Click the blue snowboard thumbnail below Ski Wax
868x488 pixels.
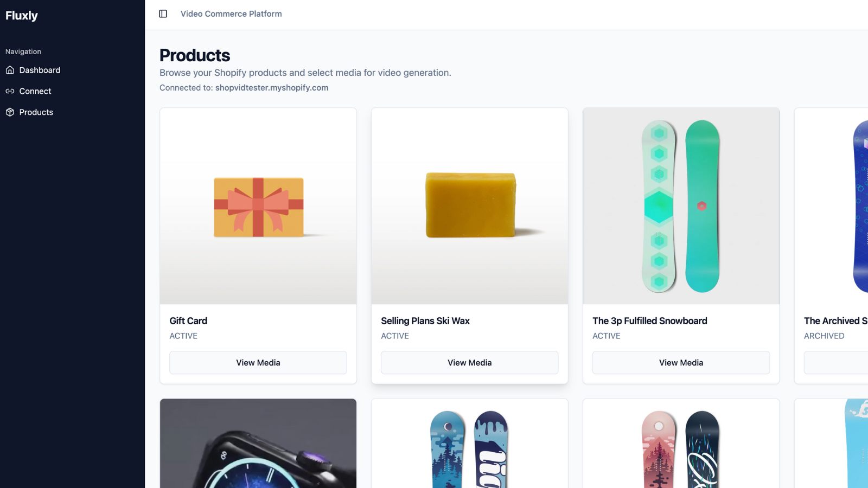point(469,445)
